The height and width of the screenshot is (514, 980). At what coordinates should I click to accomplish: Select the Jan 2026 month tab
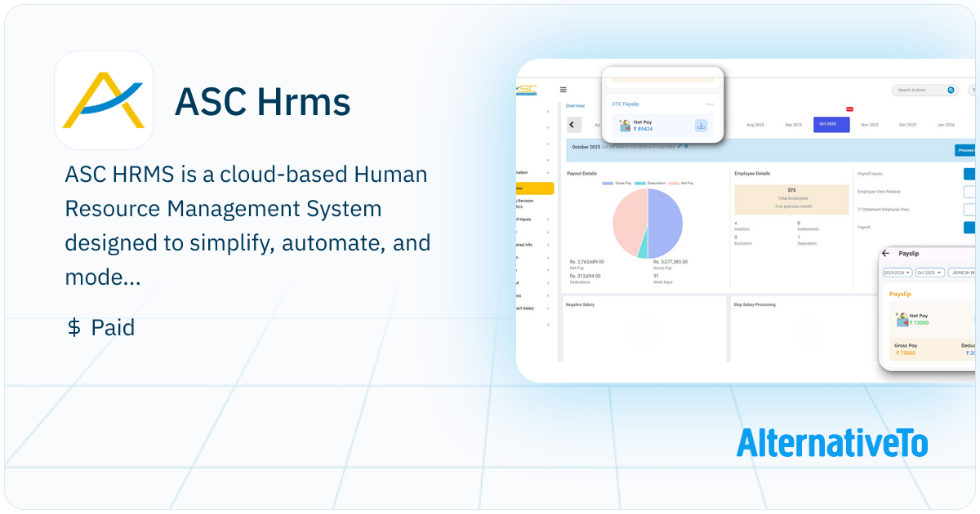[946, 125]
